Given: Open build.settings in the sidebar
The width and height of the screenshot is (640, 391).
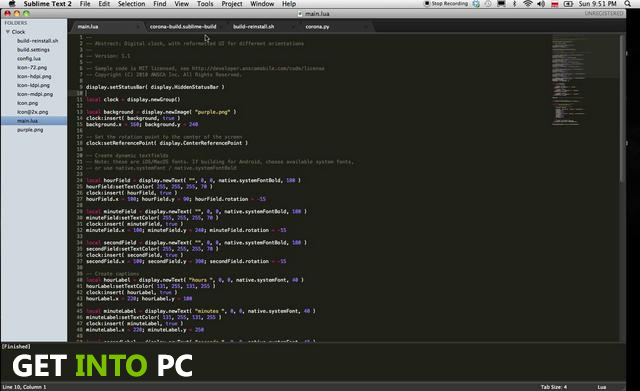Looking at the screenshot, I should click(x=33, y=50).
